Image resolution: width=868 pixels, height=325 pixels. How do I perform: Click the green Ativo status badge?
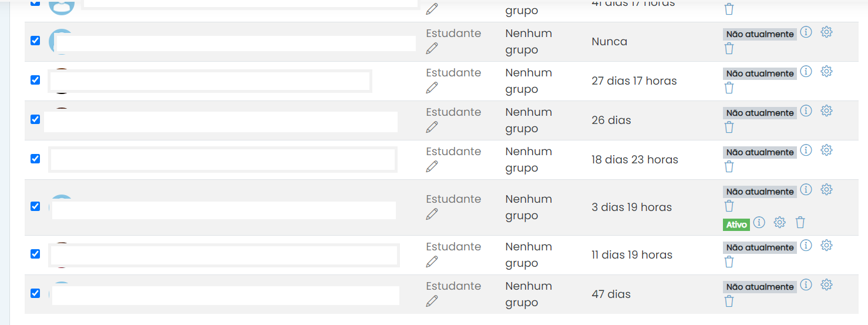point(736,225)
